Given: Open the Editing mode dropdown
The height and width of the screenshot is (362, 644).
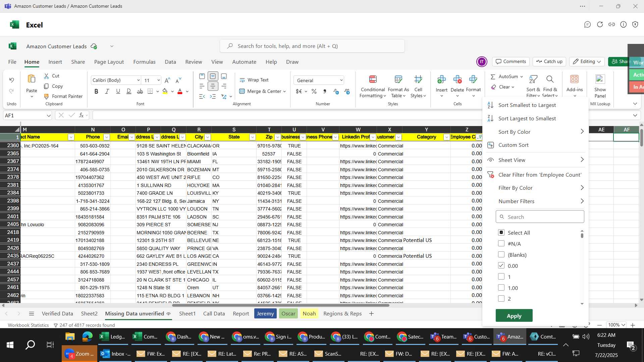Looking at the screenshot, I should pos(587,62).
